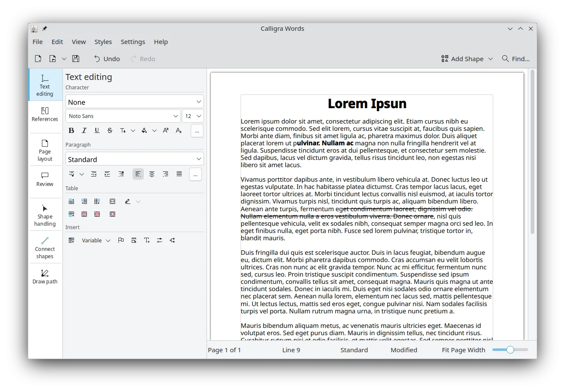Open the Styles menu

103,41
